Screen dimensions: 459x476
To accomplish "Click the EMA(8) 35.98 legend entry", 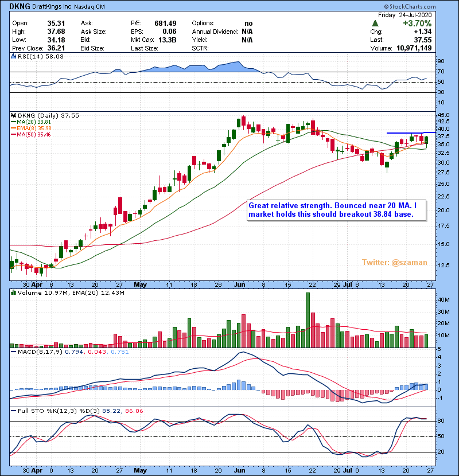I will [31, 128].
